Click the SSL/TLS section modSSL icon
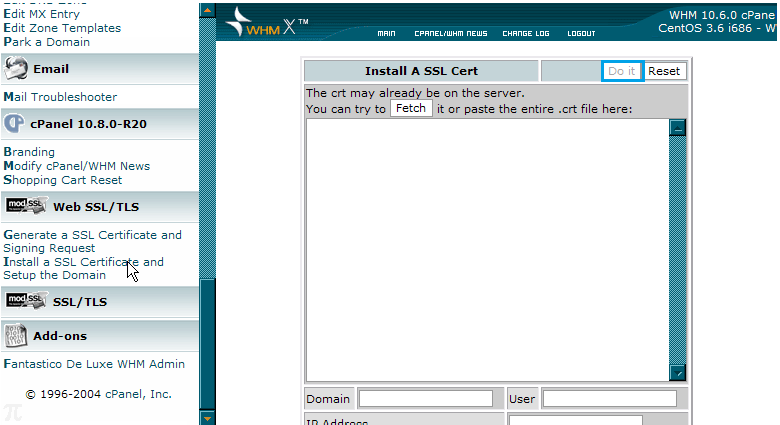The image size is (780, 425). click(26, 301)
